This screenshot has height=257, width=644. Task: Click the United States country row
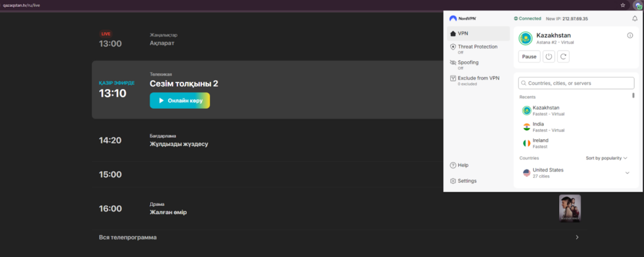575,173
